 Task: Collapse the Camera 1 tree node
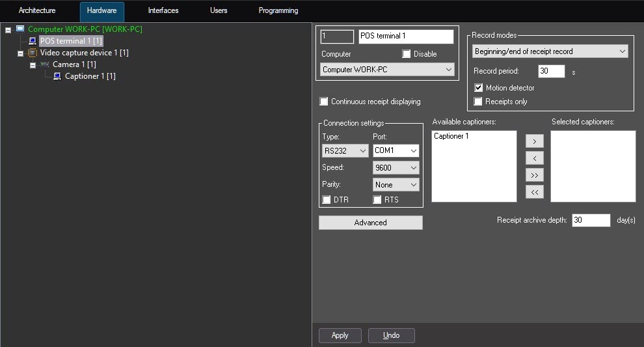(x=33, y=65)
